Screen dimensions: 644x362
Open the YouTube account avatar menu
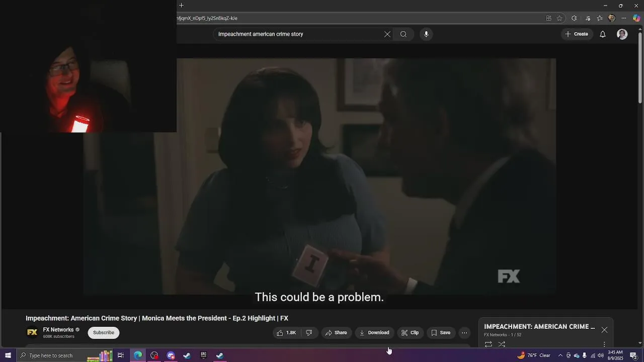pyautogui.click(x=622, y=34)
